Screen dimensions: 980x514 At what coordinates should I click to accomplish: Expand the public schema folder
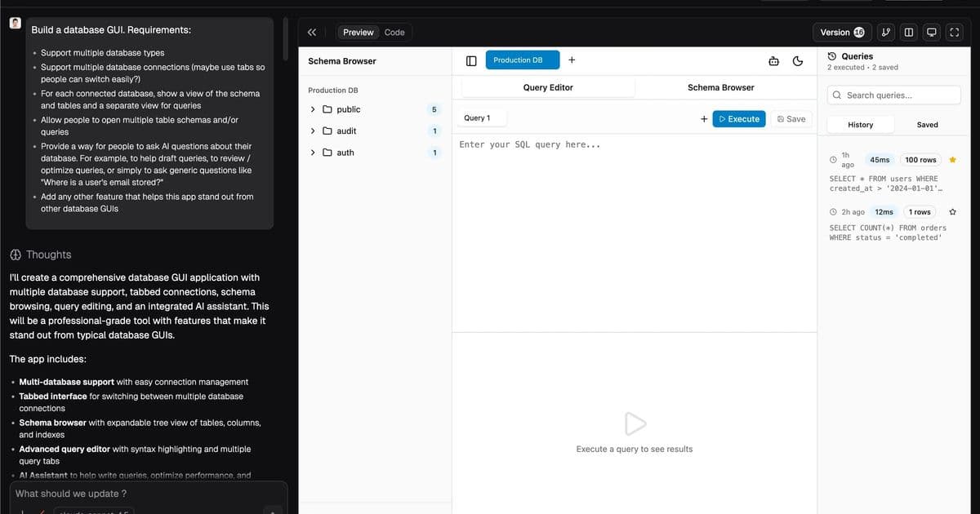[x=312, y=109]
